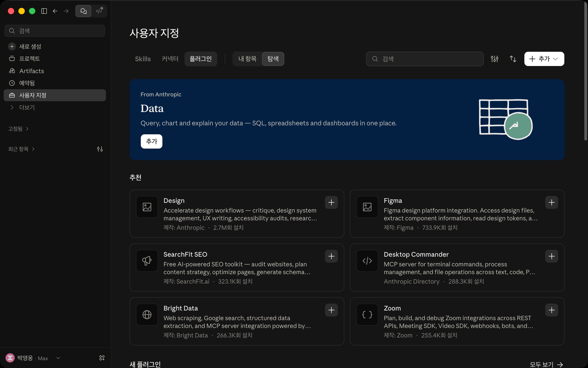Click the plugin search field
Image resolution: width=588 pixels, height=368 pixels.
click(x=425, y=59)
